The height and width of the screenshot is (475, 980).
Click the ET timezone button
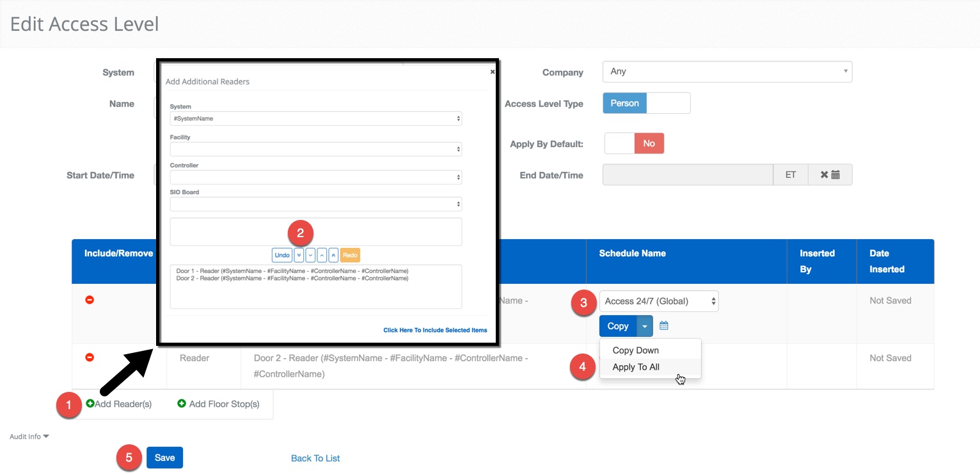(791, 175)
